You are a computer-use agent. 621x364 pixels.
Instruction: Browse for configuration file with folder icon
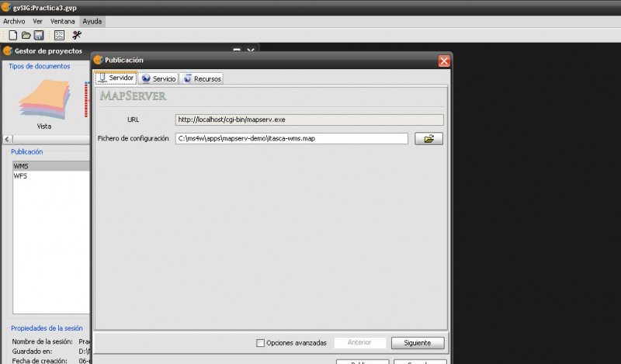(x=428, y=139)
